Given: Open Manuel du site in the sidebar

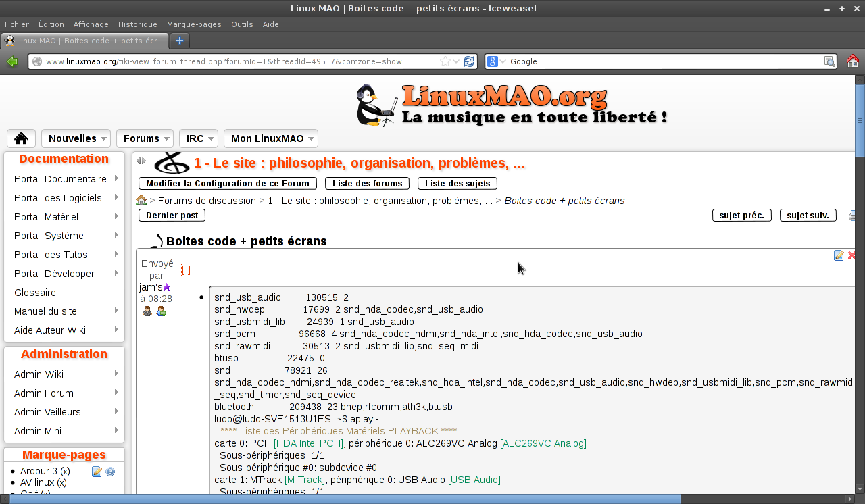Looking at the screenshot, I should pos(45,311).
